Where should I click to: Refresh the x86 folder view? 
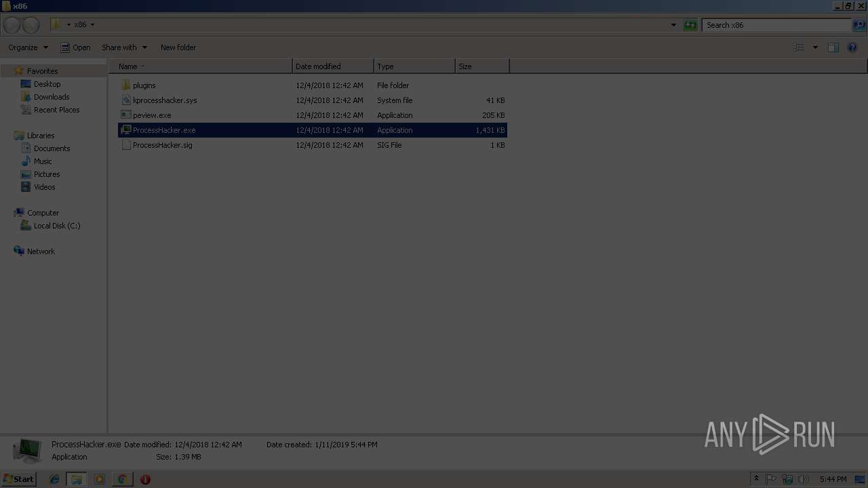click(690, 25)
